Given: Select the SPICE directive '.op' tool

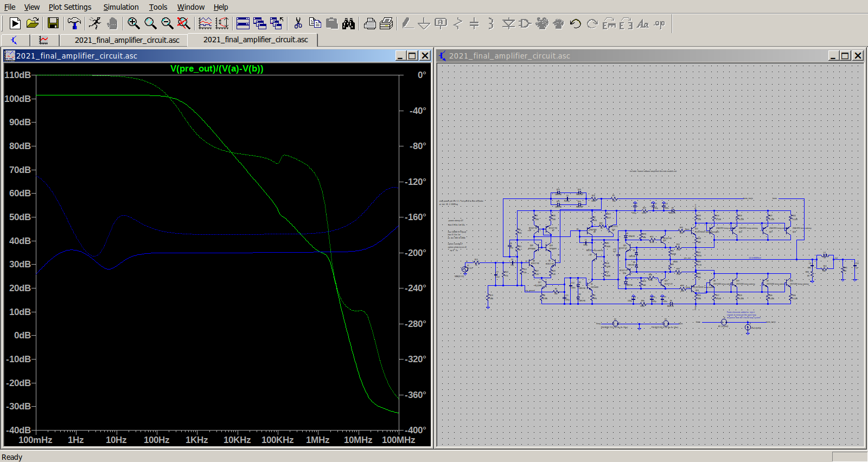Looking at the screenshot, I should (x=660, y=23).
